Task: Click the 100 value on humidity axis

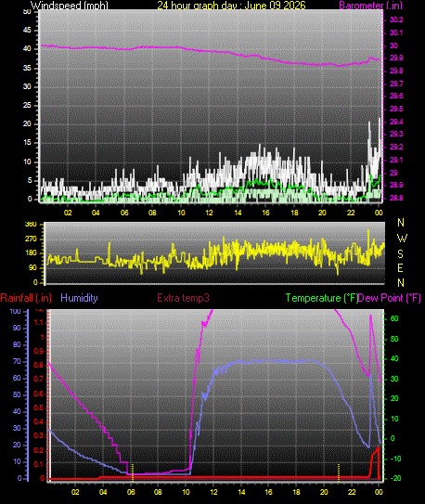Action: click(x=16, y=311)
